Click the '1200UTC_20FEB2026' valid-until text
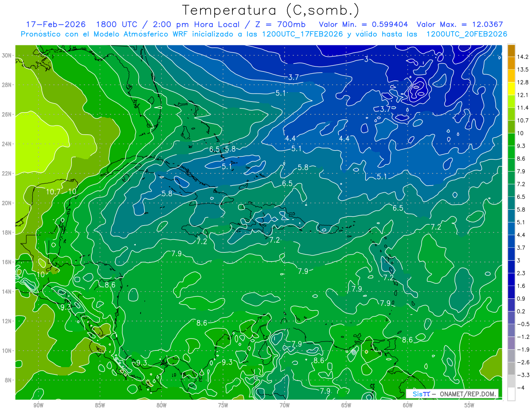532x411 pixels. coord(466,34)
